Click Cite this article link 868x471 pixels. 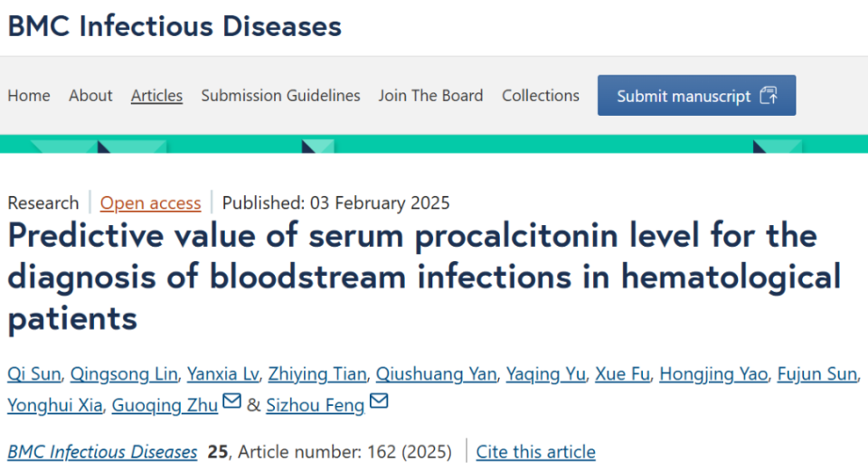tap(535, 452)
